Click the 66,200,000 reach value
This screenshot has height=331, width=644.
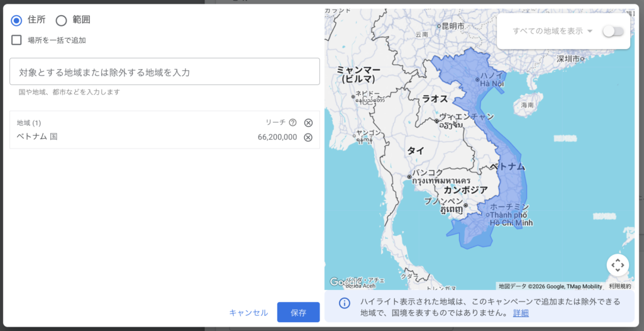[277, 137]
